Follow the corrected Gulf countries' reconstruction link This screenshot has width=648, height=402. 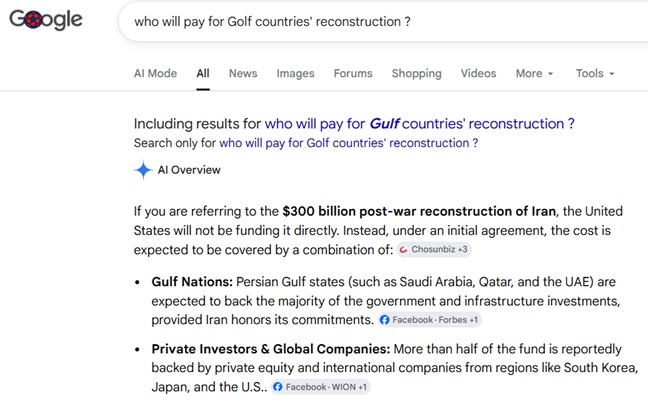pyautogui.click(x=419, y=124)
